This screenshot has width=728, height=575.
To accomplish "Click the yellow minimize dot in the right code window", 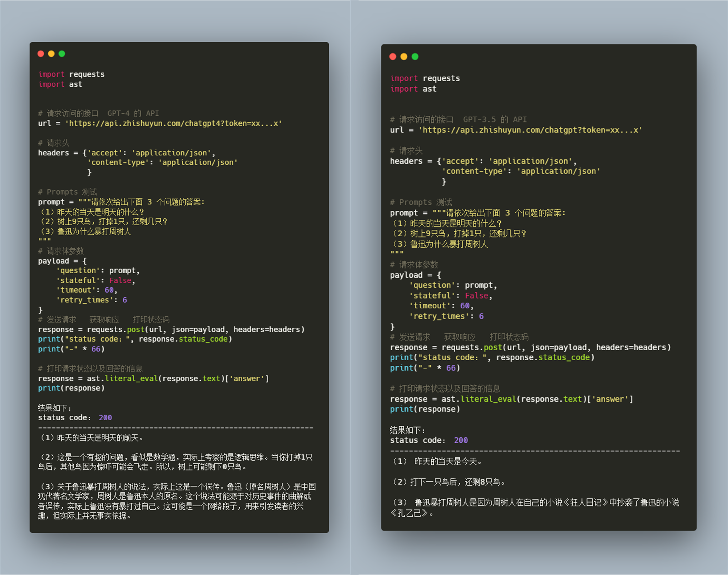I will coord(404,57).
